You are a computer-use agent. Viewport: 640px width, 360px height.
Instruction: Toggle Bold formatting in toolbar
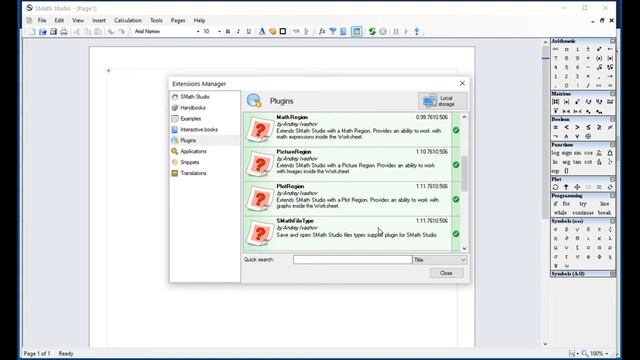tap(228, 31)
